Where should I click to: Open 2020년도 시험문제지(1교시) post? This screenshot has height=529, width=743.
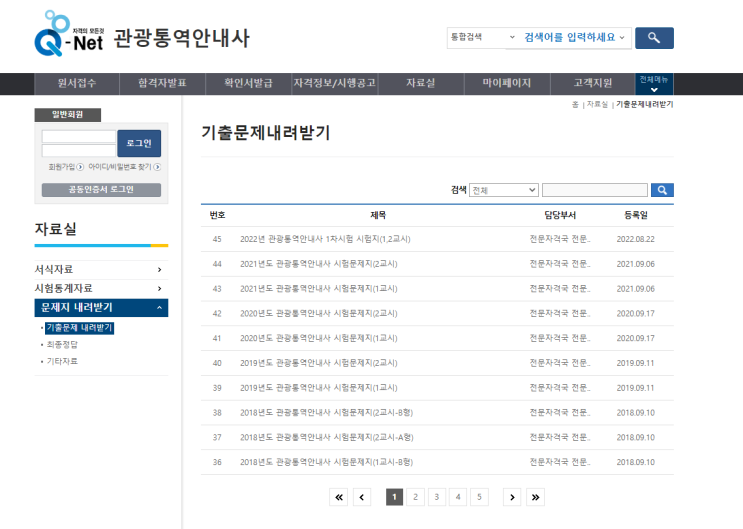pyautogui.click(x=318, y=338)
